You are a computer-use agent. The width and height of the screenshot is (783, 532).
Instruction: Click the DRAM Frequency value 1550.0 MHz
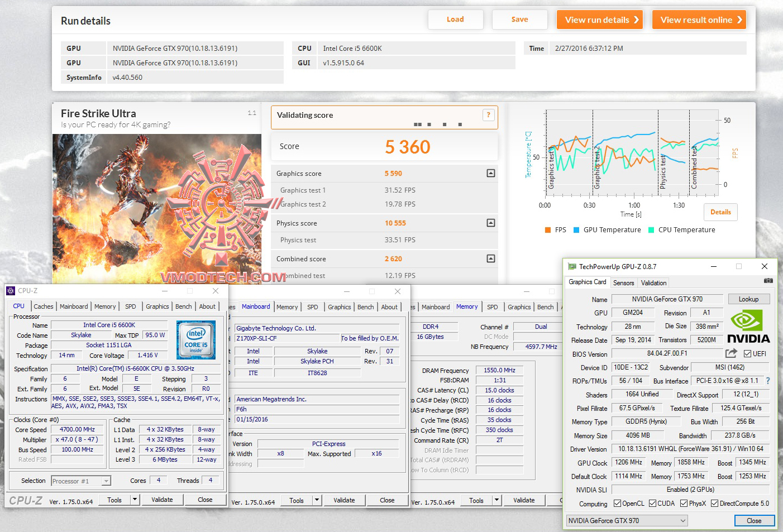(x=500, y=371)
